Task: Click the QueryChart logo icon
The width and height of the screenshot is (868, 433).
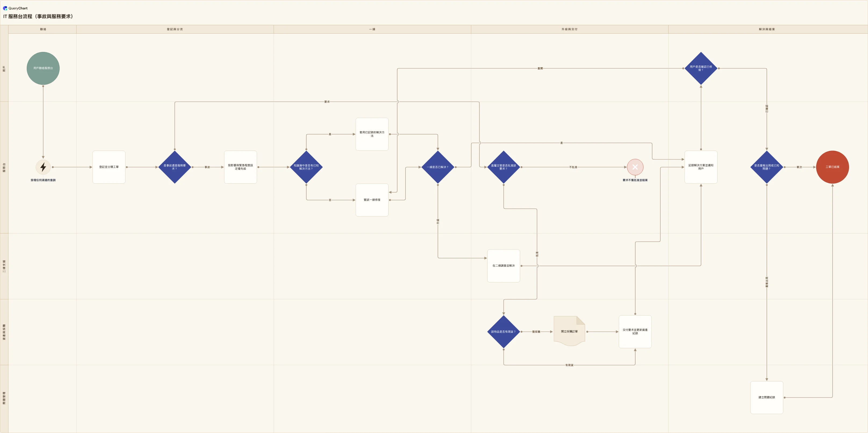Action: pos(5,8)
